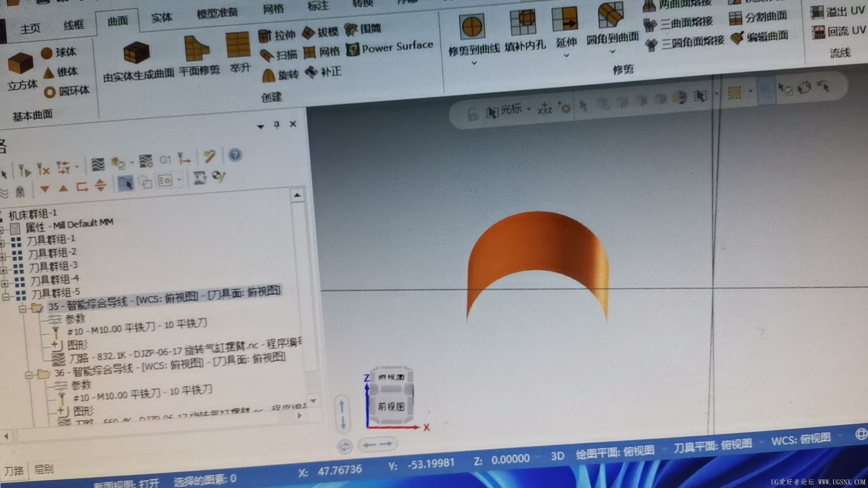Close the toolpath manager panel

pos(293,124)
